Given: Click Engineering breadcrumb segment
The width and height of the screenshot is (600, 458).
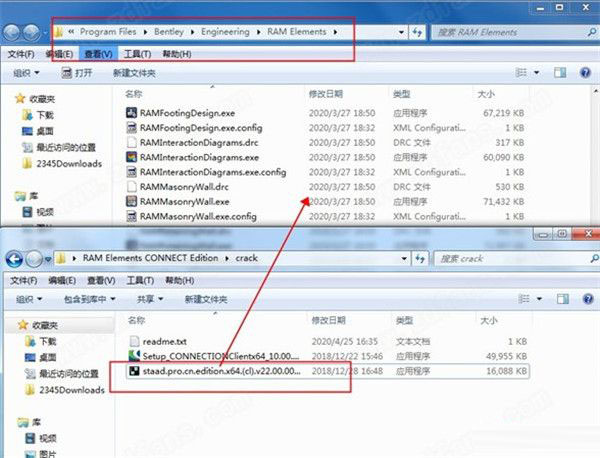Looking at the screenshot, I should [225, 32].
